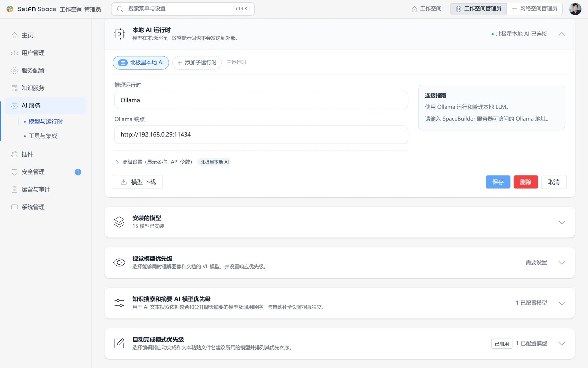Image resolution: width=588 pixels, height=368 pixels.
Task: Collapse the 本地 AI 运行时 panel chevron
Action: [x=562, y=34]
